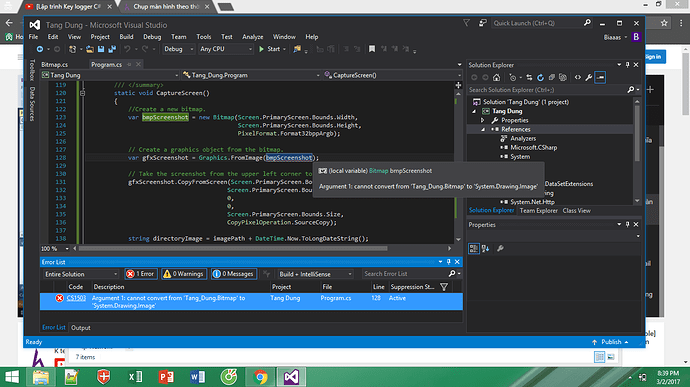The height and width of the screenshot is (387, 690).
Task: Click Collapse All in Solution Explorer
Action: [551, 77]
